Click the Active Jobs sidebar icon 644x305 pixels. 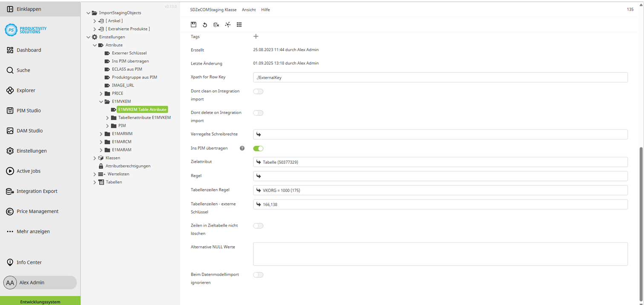click(x=28, y=171)
